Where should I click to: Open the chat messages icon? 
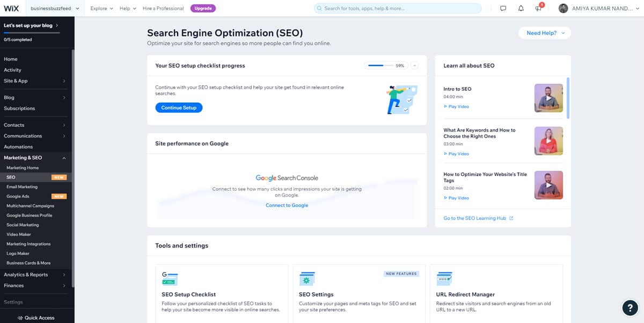(503, 9)
